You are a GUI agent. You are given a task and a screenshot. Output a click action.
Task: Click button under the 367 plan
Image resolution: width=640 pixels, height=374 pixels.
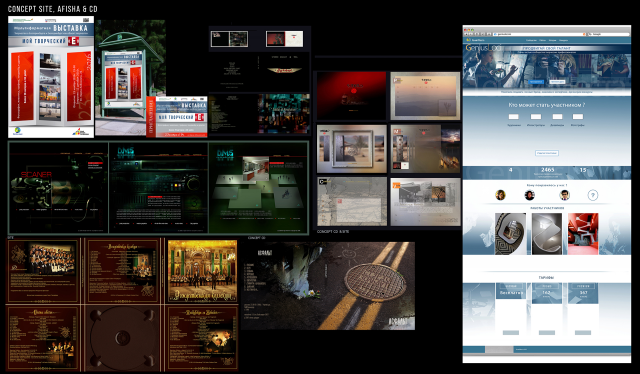pyautogui.click(x=583, y=332)
